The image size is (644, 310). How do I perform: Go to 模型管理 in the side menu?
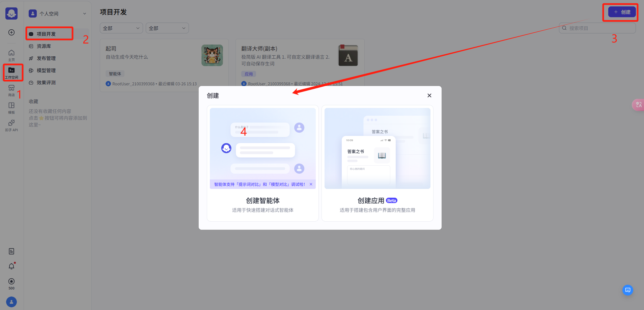coord(46,71)
